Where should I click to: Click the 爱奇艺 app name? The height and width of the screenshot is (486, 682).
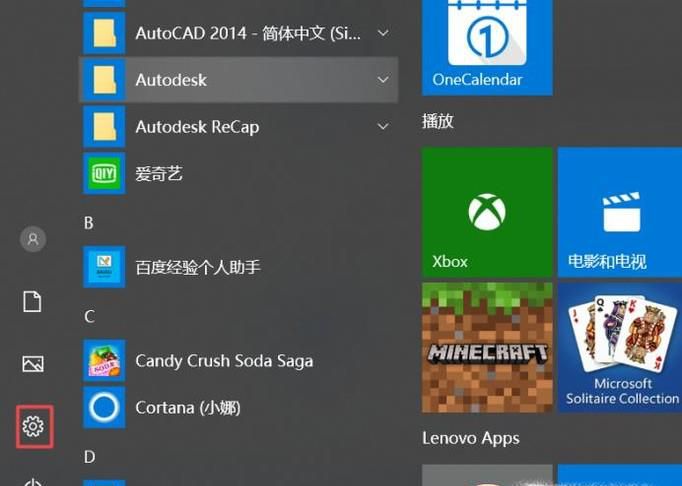click(158, 174)
